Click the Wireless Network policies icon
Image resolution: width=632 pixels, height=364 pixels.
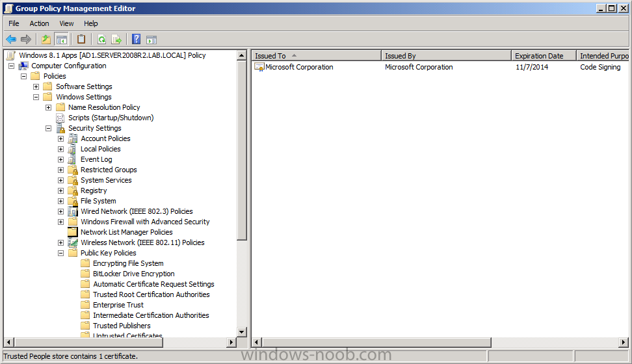[x=73, y=242]
